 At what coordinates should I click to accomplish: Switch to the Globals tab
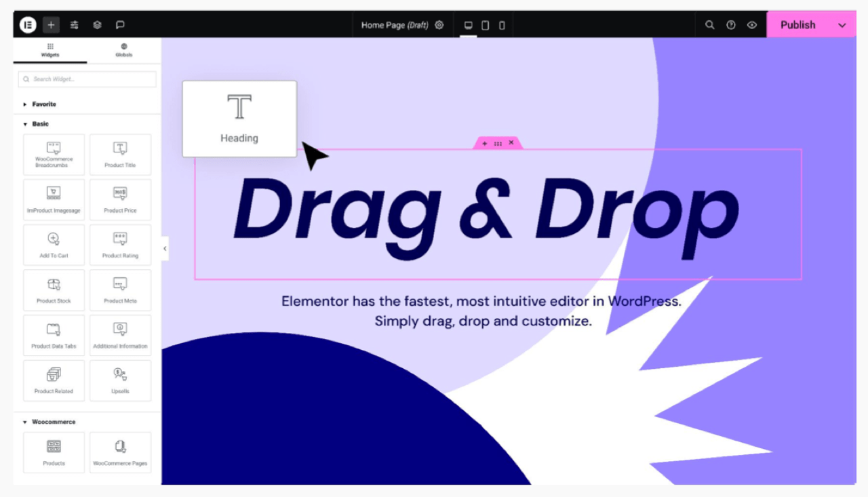(124, 50)
